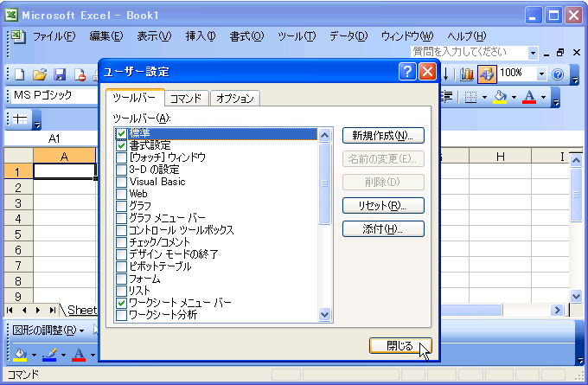The height and width of the screenshot is (385, 588).
Task: Open a file with folder icon
Action: tap(40, 74)
